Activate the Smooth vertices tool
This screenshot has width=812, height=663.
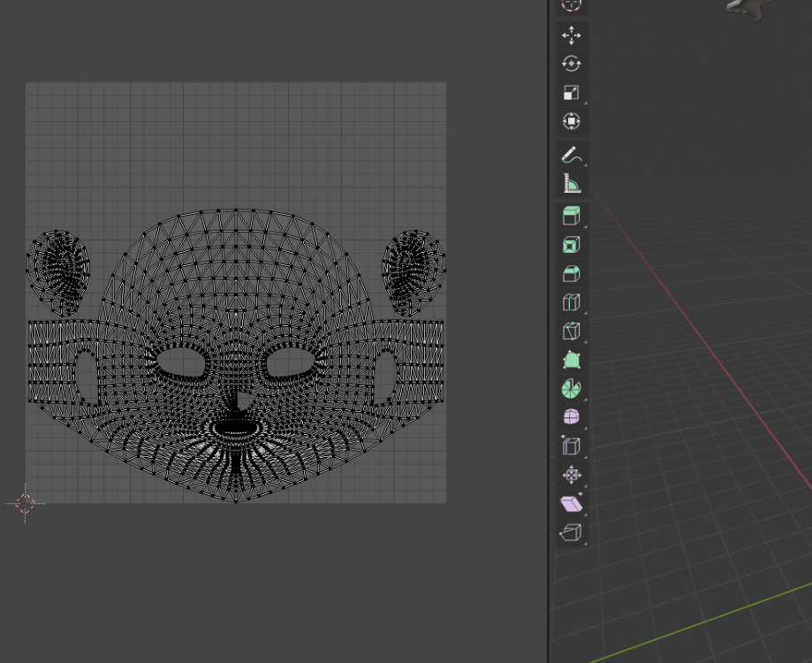click(572, 417)
